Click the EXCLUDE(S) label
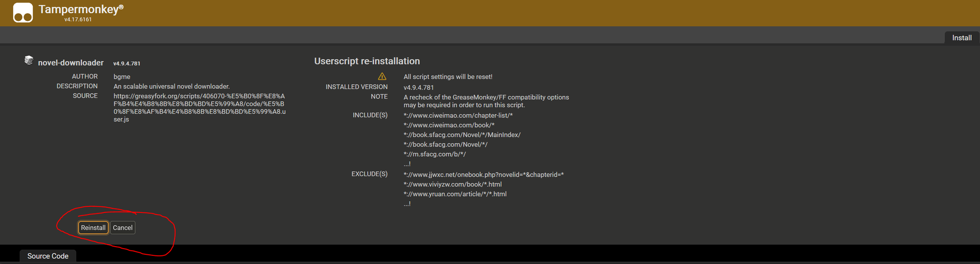This screenshot has width=980, height=264. click(x=370, y=174)
